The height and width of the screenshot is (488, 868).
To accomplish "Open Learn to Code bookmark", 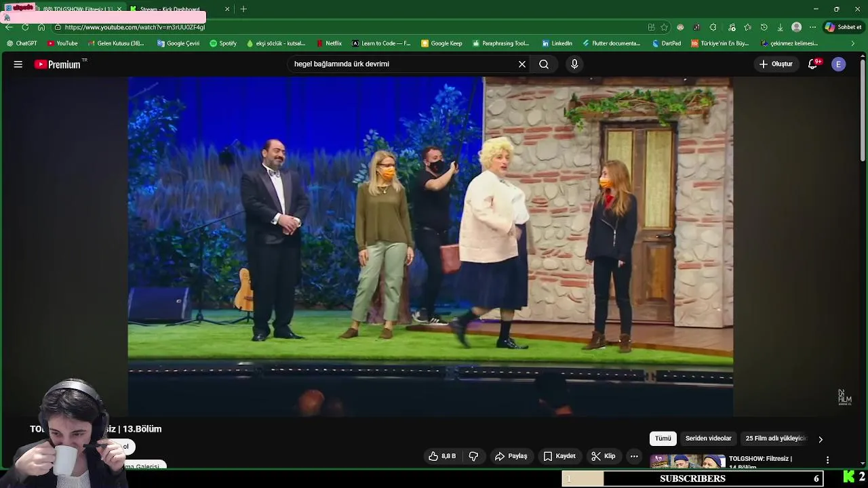I will pos(381,43).
